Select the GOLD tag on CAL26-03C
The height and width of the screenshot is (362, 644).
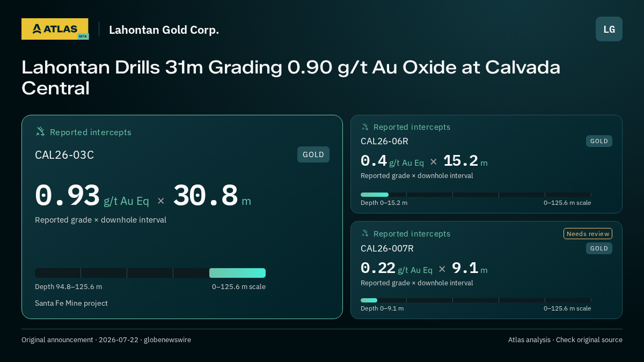pos(313,154)
